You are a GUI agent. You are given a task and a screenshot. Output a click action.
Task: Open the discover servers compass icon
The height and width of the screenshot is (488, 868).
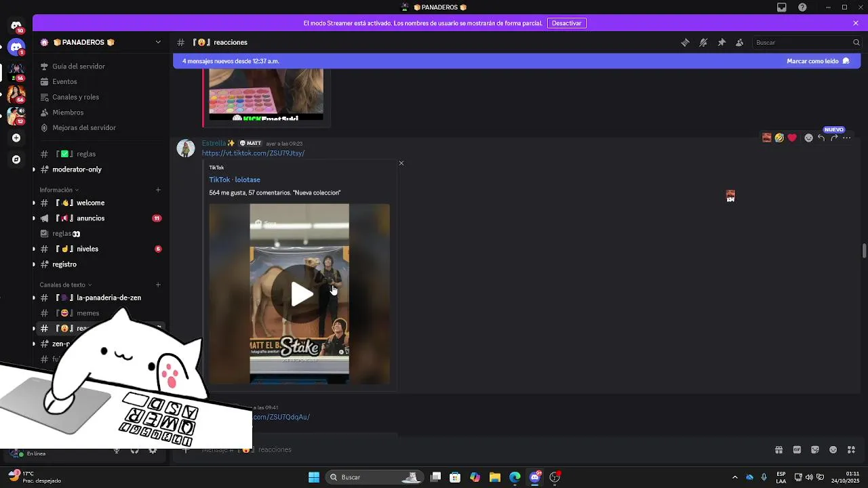(x=16, y=159)
